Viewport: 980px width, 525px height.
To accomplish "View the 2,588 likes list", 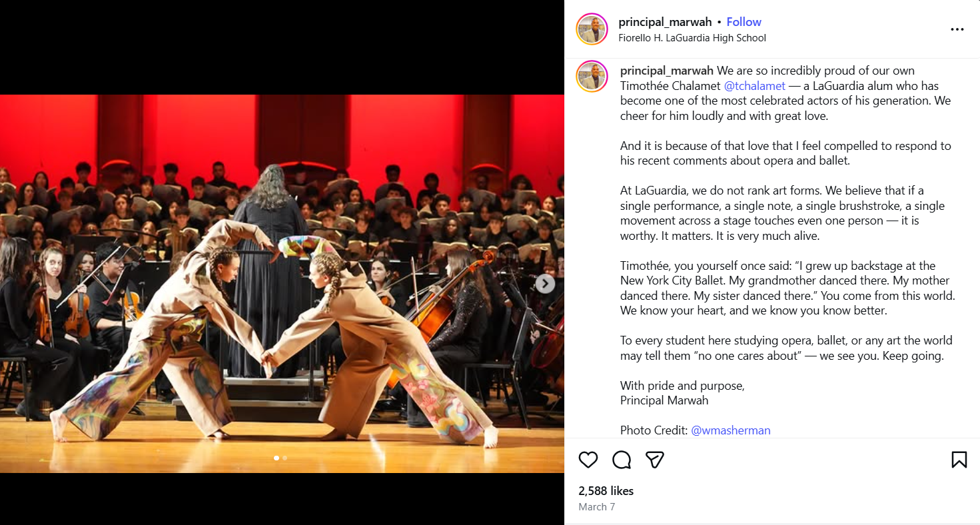I will click(x=606, y=491).
